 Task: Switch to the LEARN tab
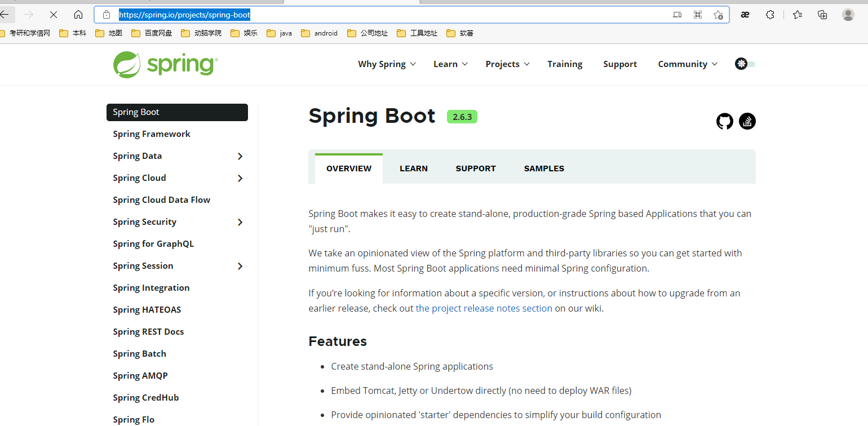(x=414, y=168)
